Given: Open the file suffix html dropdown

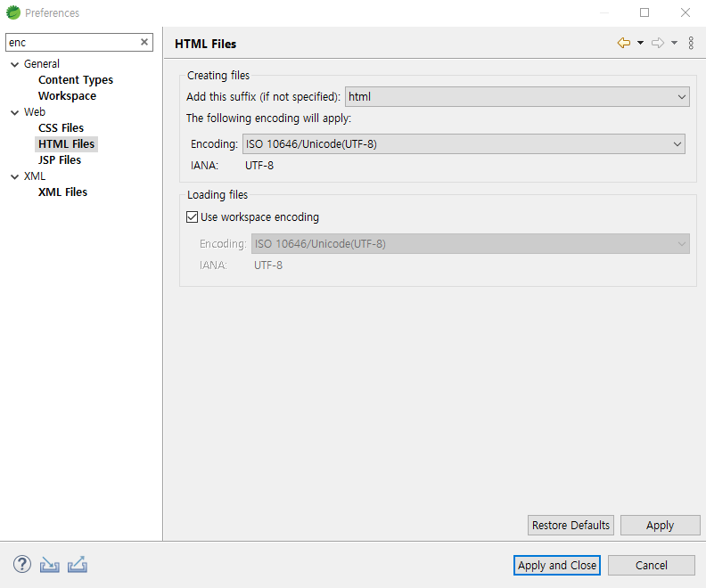Looking at the screenshot, I should 517,97.
